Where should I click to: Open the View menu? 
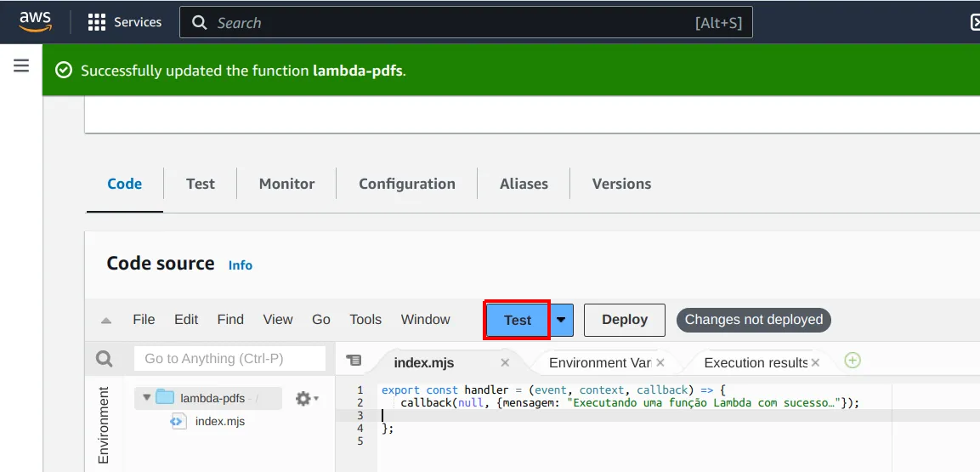(x=278, y=320)
